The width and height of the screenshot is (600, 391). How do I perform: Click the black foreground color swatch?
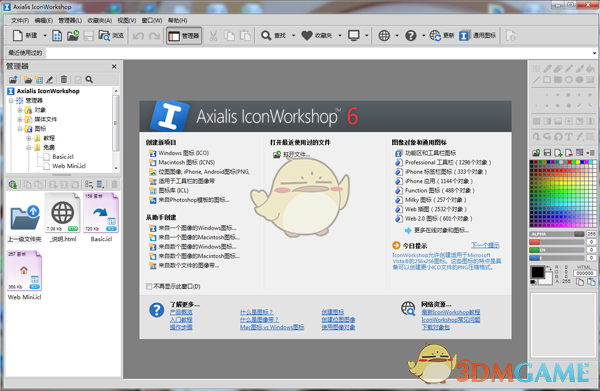537,272
